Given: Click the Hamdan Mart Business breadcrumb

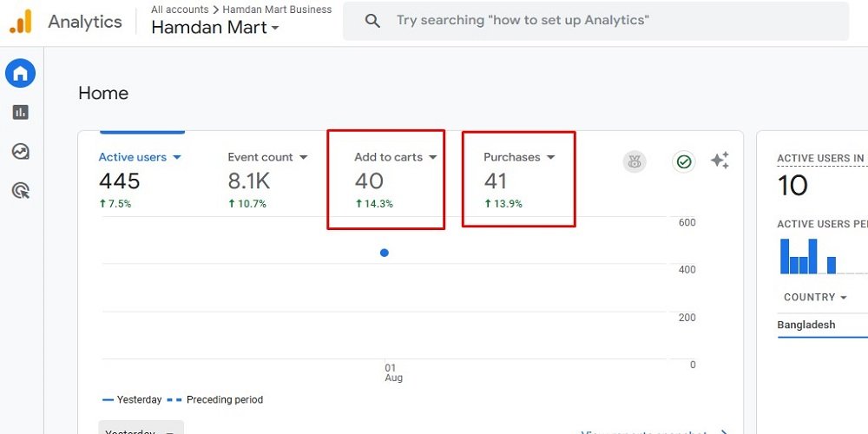Looking at the screenshot, I should 276,10.
